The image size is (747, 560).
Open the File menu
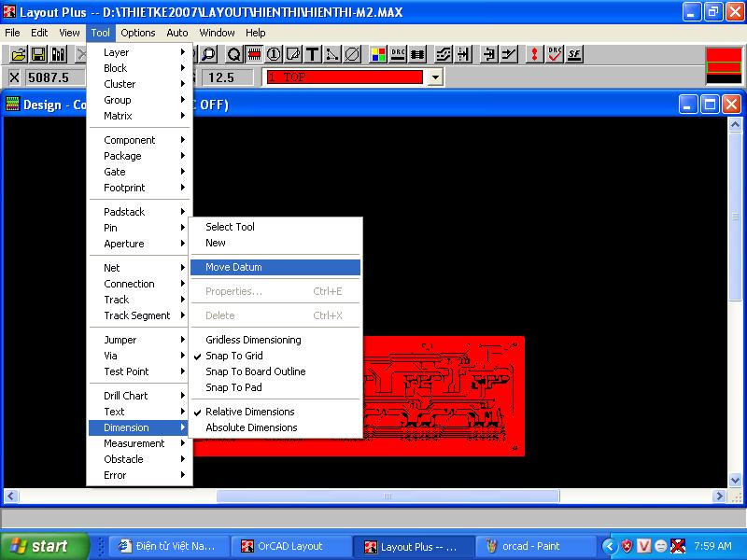tap(12, 33)
